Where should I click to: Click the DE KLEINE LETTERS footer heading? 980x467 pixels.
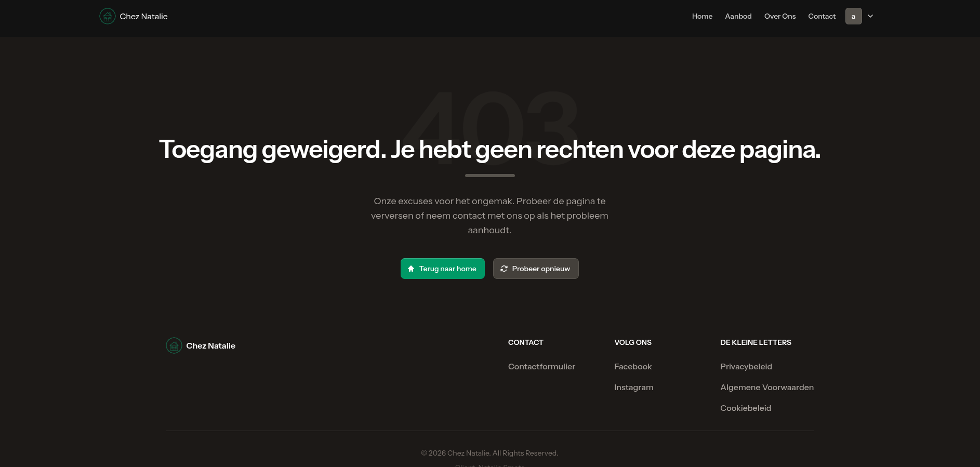(x=756, y=342)
